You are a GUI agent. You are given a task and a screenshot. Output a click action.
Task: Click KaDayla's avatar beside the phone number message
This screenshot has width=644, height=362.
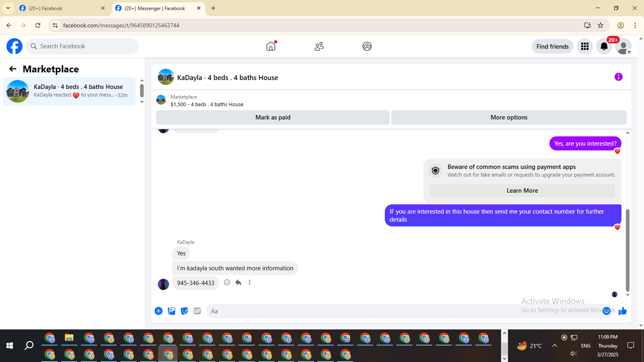point(163,284)
